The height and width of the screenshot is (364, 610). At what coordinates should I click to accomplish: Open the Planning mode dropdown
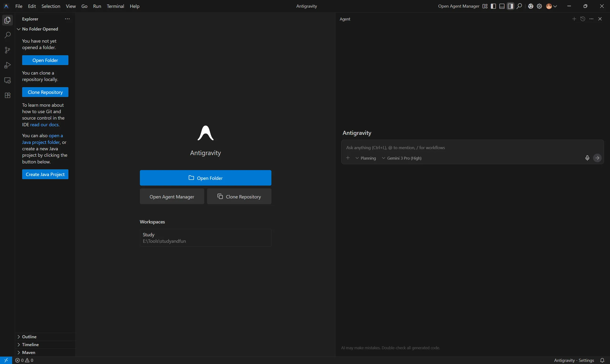(x=366, y=158)
